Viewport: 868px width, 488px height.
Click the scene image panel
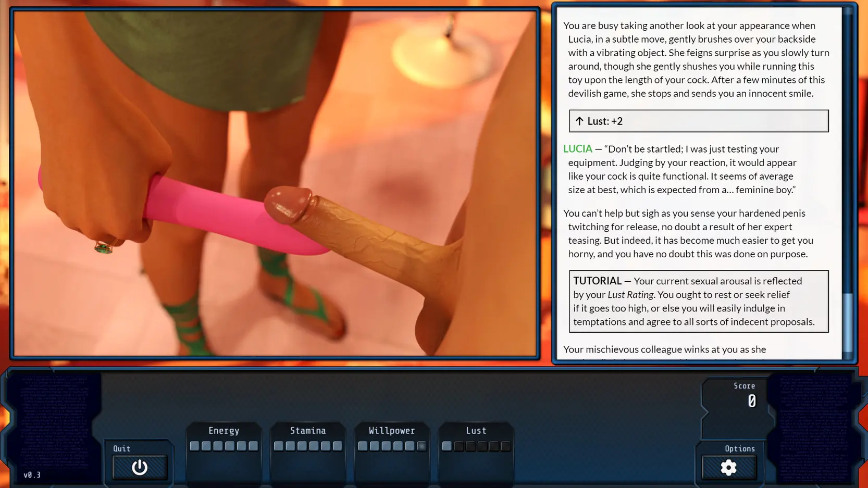pos(275,183)
